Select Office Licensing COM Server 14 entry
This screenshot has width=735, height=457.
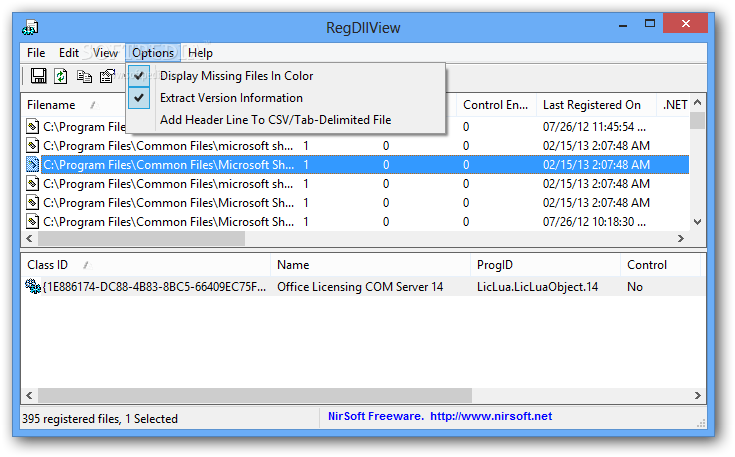360,287
